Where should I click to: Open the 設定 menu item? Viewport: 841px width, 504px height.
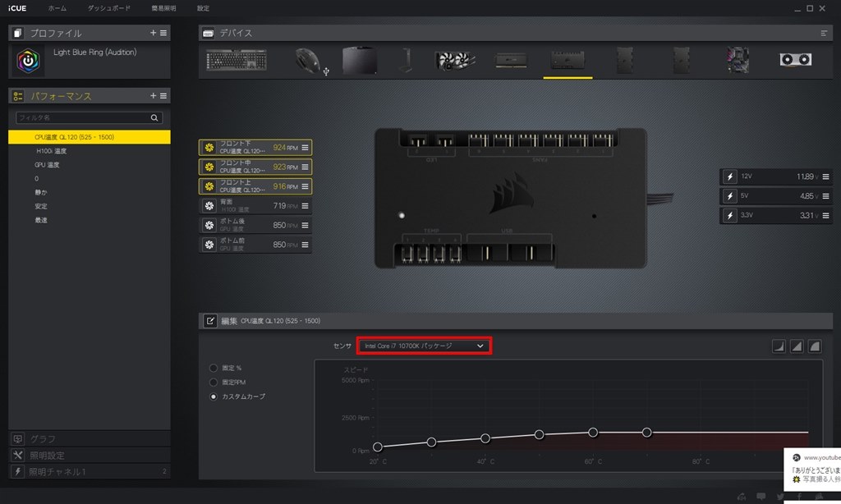[x=202, y=7]
